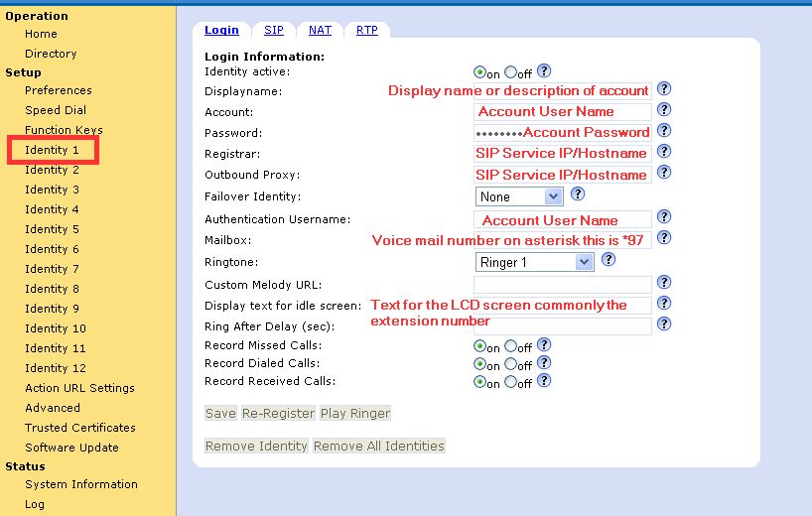The width and height of the screenshot is (812, 516).
Task: Focus the Mailbox input field
Action: click(x=563, y=240)
